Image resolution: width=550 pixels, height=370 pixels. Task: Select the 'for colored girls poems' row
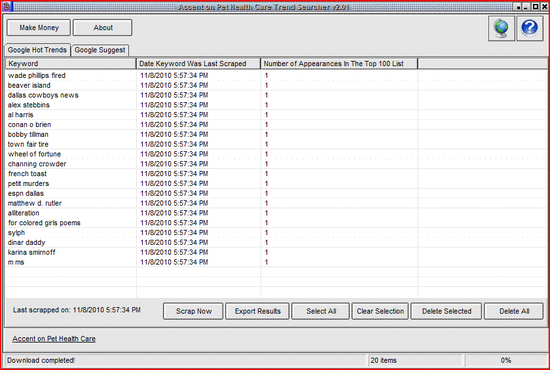[276, 223]
